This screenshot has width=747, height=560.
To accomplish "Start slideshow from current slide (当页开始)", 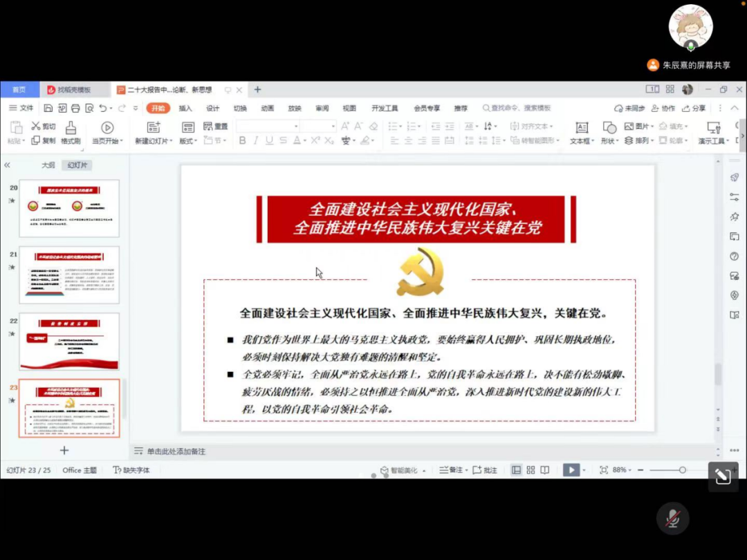I will [107, 132].
